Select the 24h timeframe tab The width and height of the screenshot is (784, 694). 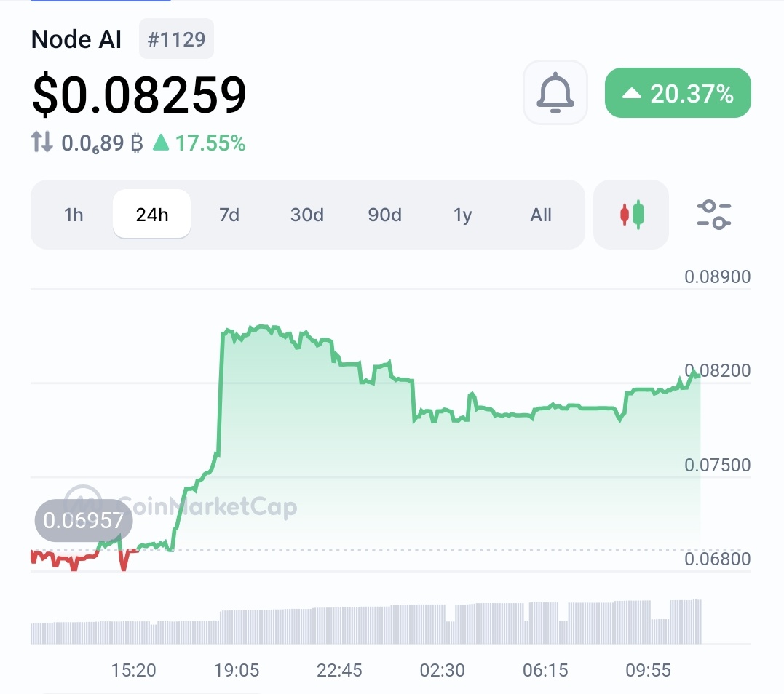tap(151, 215)
